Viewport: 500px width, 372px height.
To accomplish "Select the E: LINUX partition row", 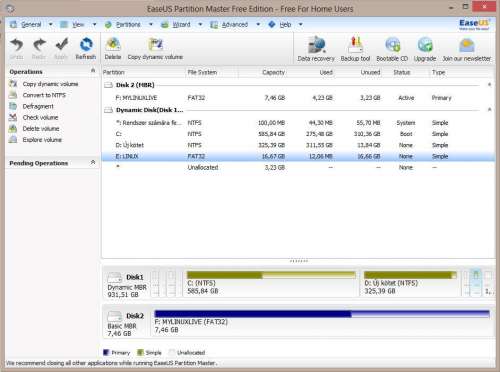I will (x=298, y=156).
